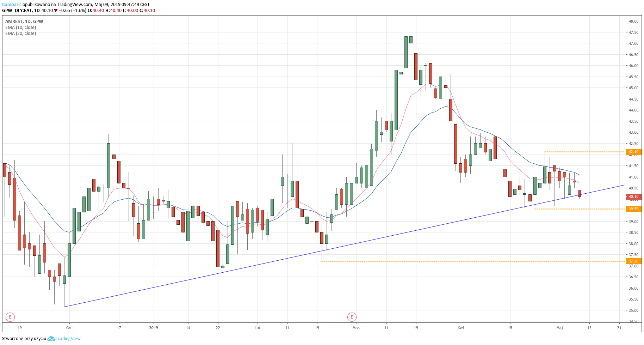Click the Gru month label on time axis
644x345 pixels.
click(69, 328)
